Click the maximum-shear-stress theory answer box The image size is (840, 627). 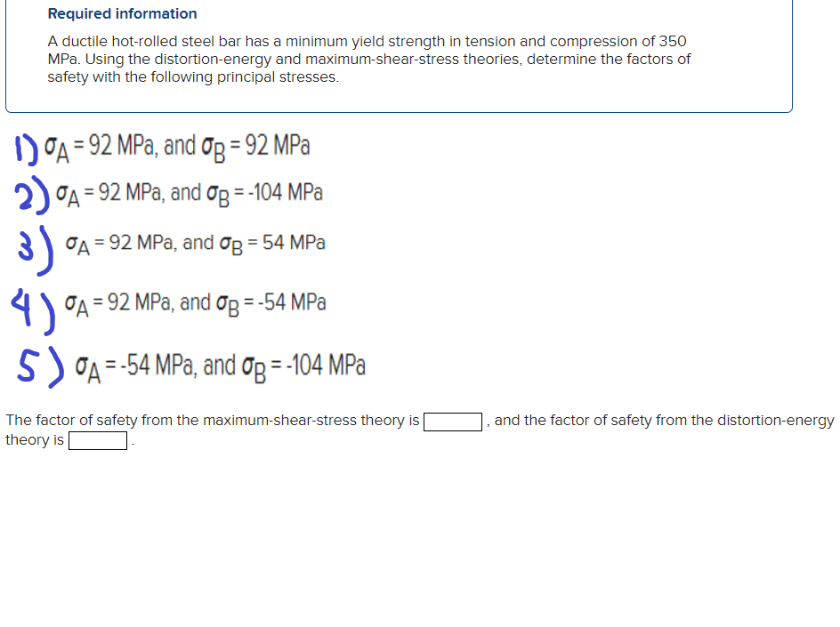[453, 422]
